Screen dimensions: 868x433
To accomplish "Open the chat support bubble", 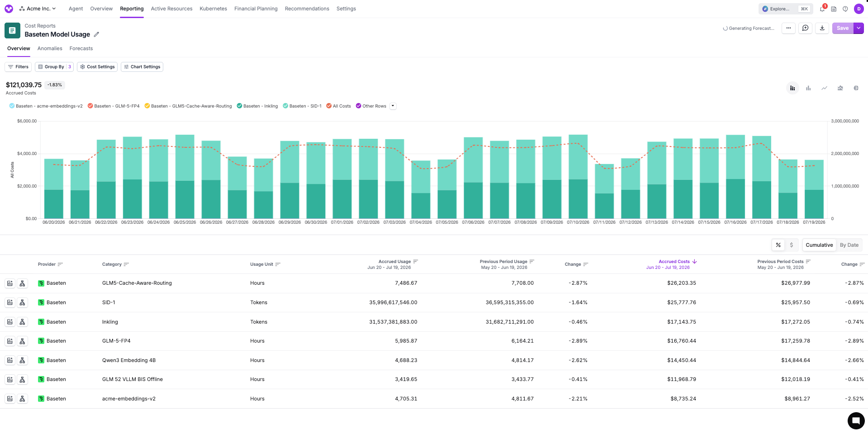I will click(x=856, y=421).
